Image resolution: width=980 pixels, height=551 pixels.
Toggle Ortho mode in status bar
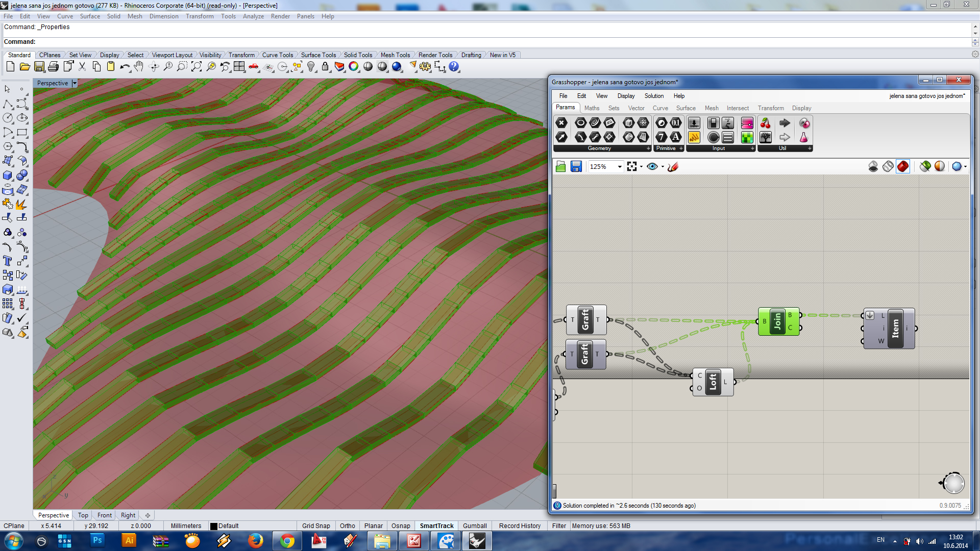pyautogui.click(x=348, y=526)
